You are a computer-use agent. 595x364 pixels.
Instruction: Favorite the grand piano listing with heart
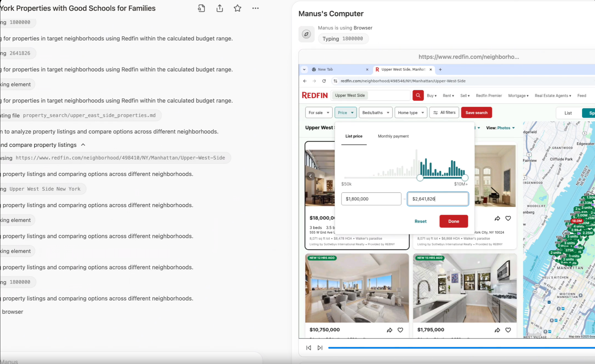tap(508, 218)
